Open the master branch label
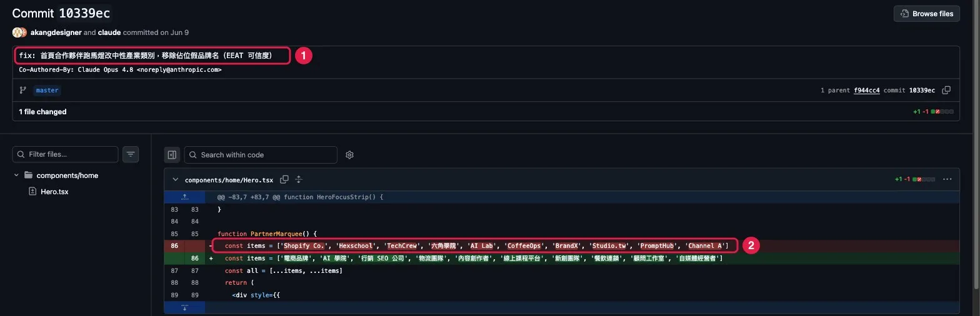Viewport: 980px width, 316px height. point(47,91)
